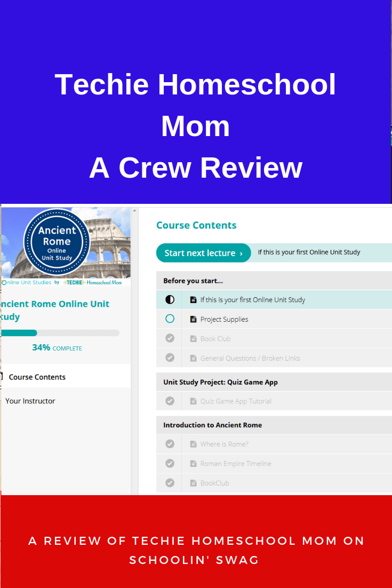The image size is (392, 588).
Task: Click the 34% complete progress bar
Action: tap(60, 333)
